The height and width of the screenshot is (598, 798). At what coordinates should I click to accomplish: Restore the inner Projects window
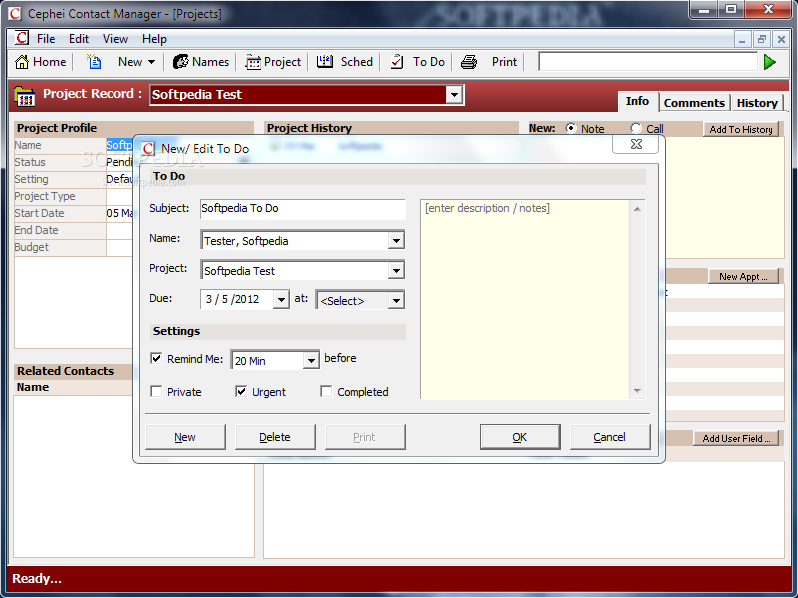[762, 39]
